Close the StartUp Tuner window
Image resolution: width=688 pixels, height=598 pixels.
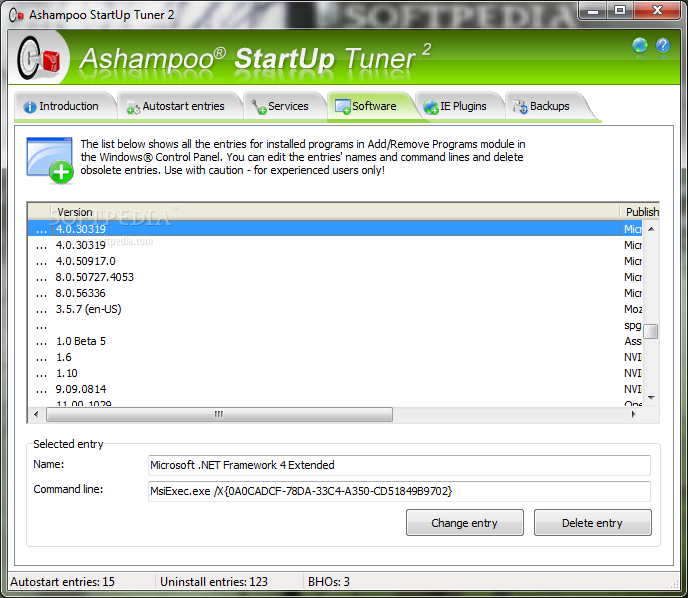(x=657, y=11)
